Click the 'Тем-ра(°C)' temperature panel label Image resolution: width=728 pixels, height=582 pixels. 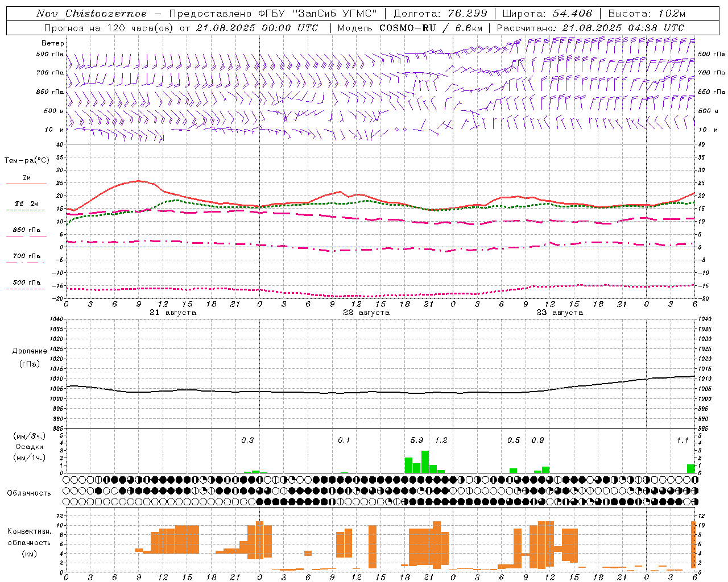click(27, 161)
